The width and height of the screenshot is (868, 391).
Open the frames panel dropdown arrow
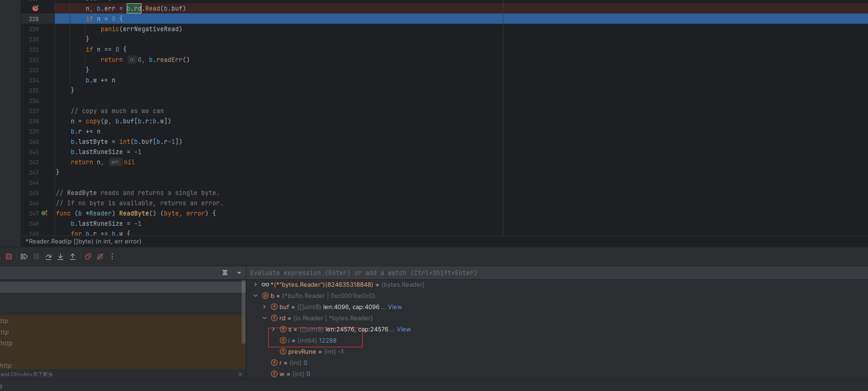239,273
